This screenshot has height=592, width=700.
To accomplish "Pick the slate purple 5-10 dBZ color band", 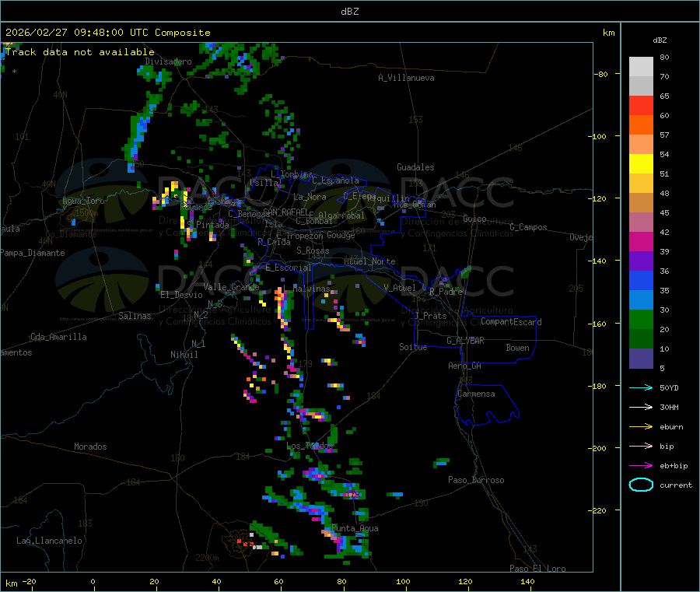I will pyautogui.click(x=641, y=359).
